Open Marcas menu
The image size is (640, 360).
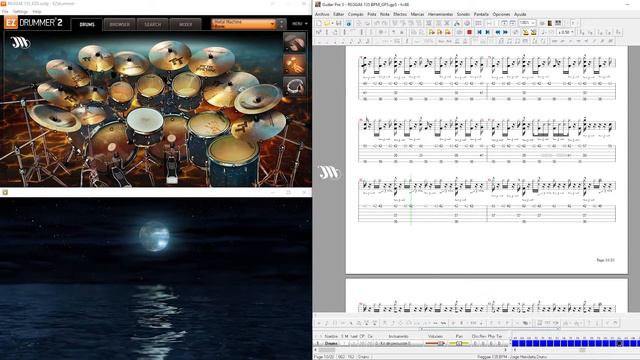coord(417,14)
